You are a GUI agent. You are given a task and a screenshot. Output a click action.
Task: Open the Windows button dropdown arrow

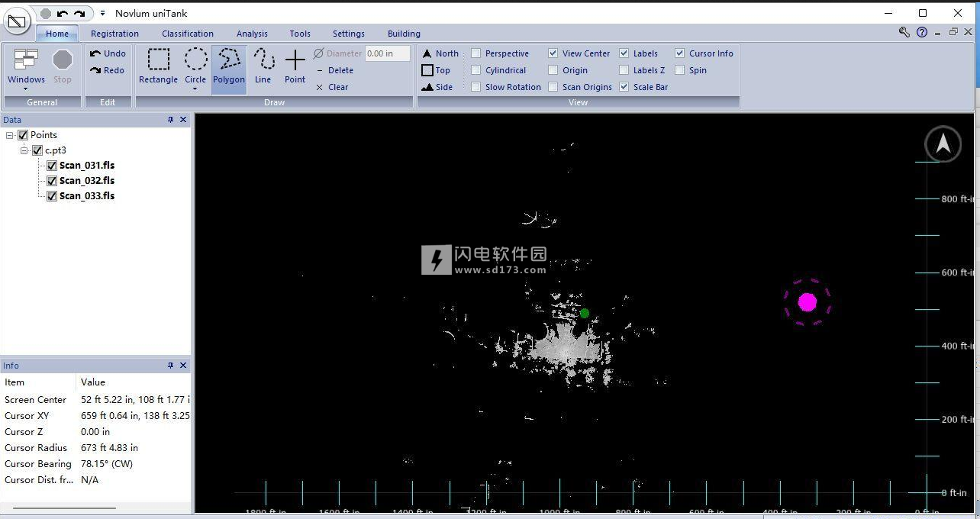[26, 89]
